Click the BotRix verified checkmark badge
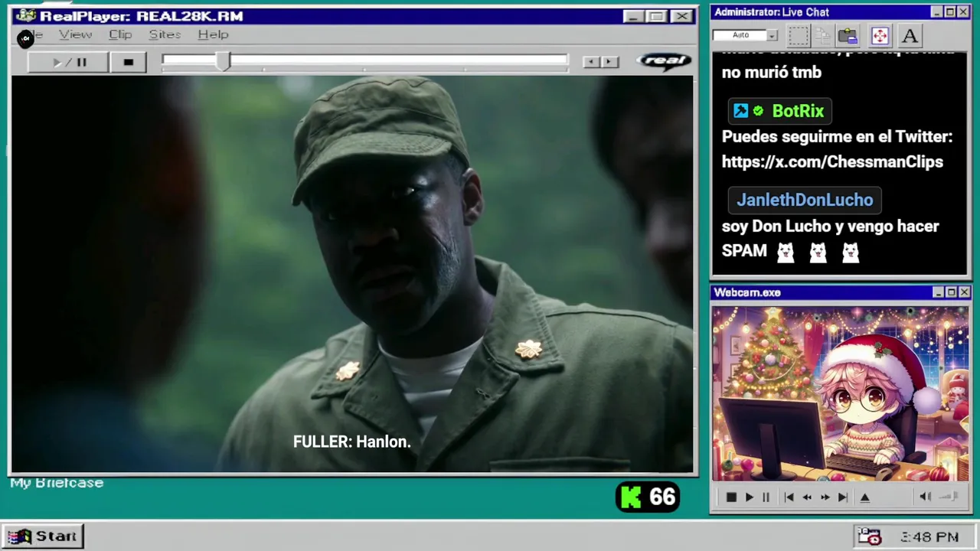Screen dimensions: 980x551 point(758,111)
